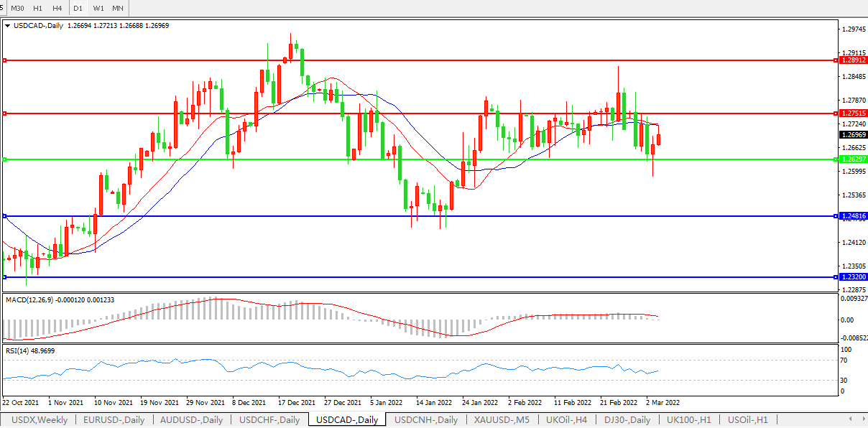Select the MN monthly timeframe

point(118,8)
